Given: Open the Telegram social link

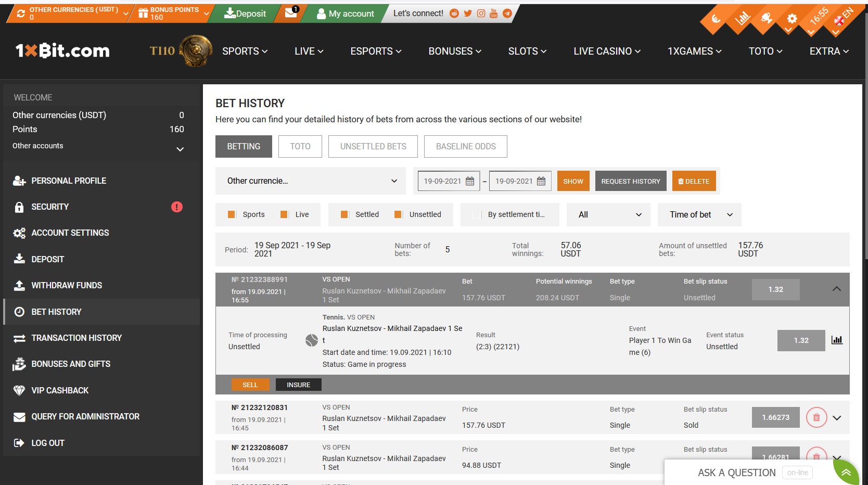Looking at the screenshot, I should click(x=507, y=14).
